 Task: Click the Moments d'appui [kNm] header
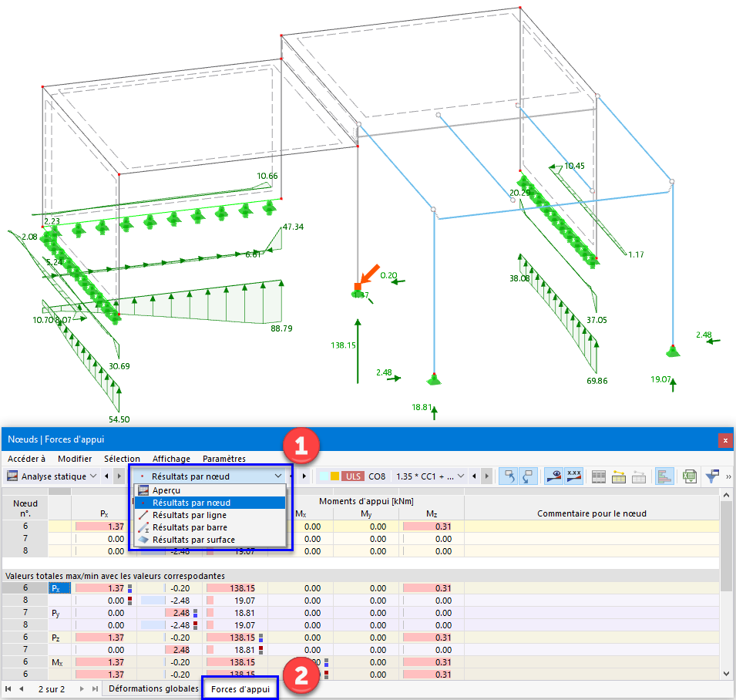(366, 501)
